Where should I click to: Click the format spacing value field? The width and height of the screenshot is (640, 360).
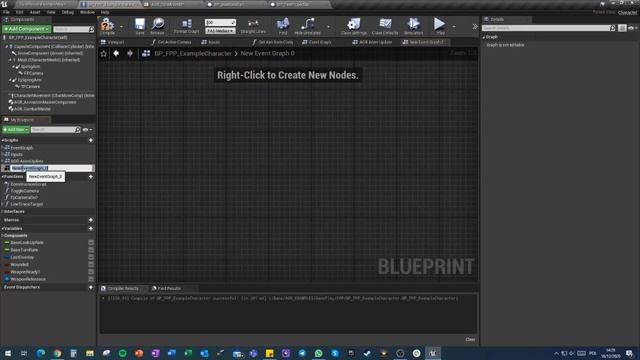(220, 22)
